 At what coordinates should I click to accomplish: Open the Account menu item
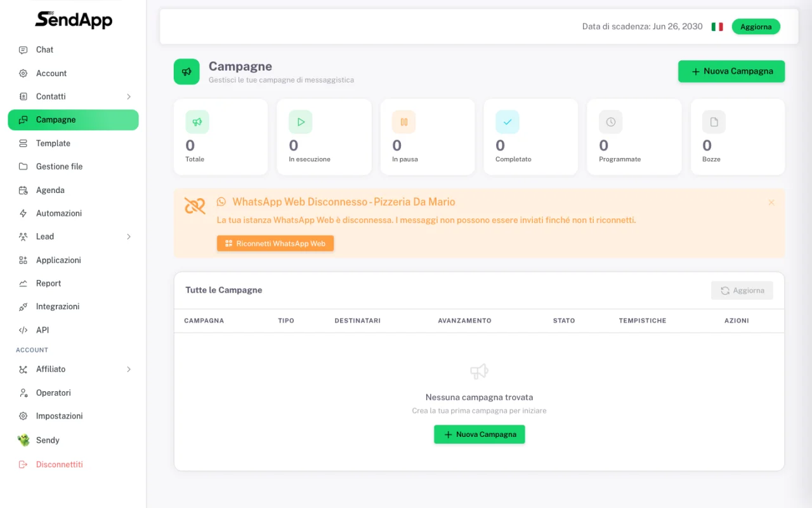73,73
